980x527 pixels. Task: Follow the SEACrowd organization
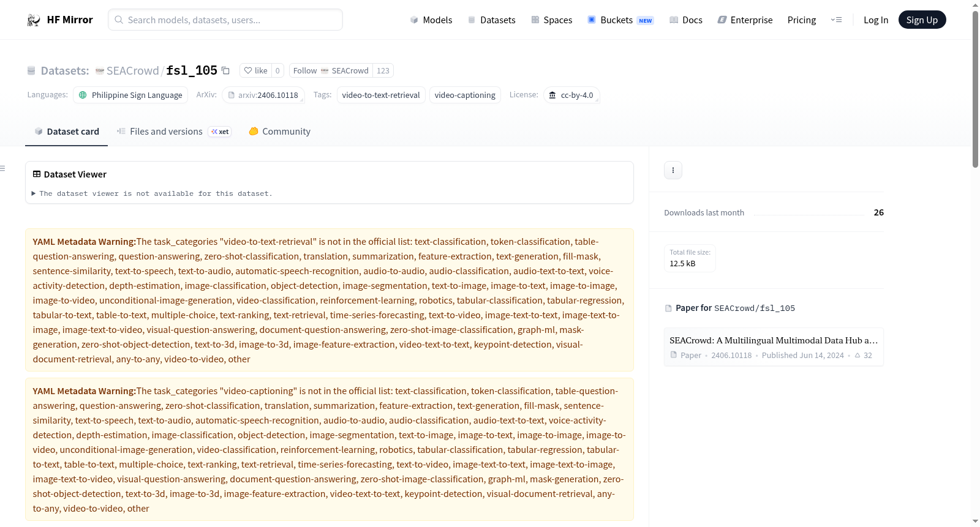pos(331,70)
